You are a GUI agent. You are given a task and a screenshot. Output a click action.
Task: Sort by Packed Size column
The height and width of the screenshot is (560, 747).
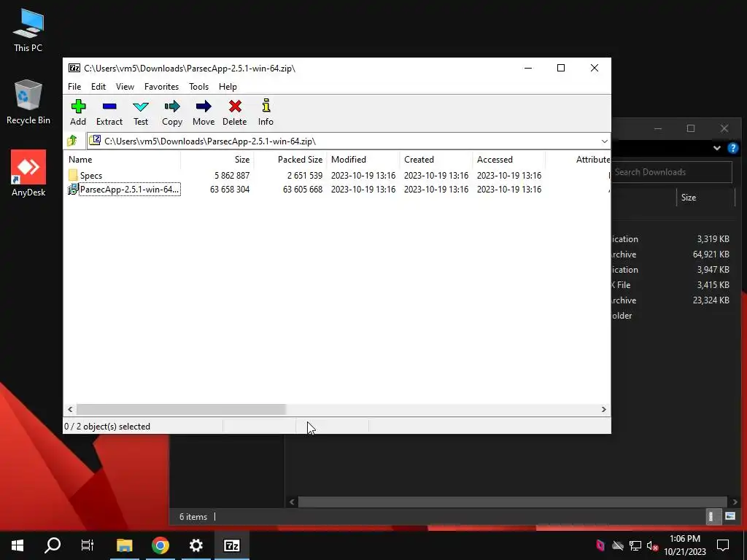coord(290,160)
